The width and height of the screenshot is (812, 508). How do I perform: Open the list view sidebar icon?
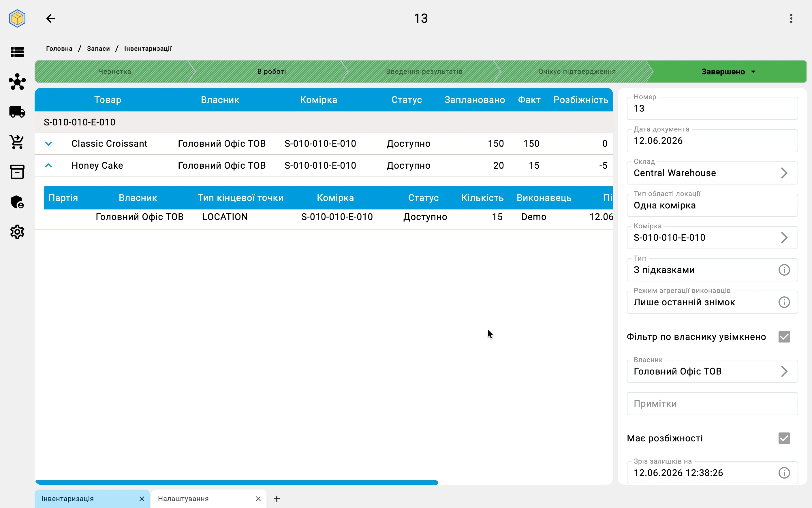coord(17,52)
